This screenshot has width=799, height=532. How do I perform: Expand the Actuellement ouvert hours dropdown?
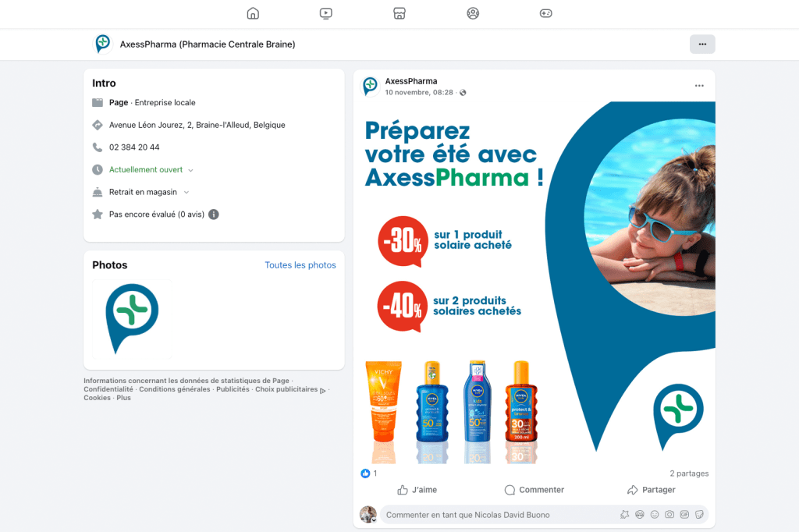click(190, 170)
